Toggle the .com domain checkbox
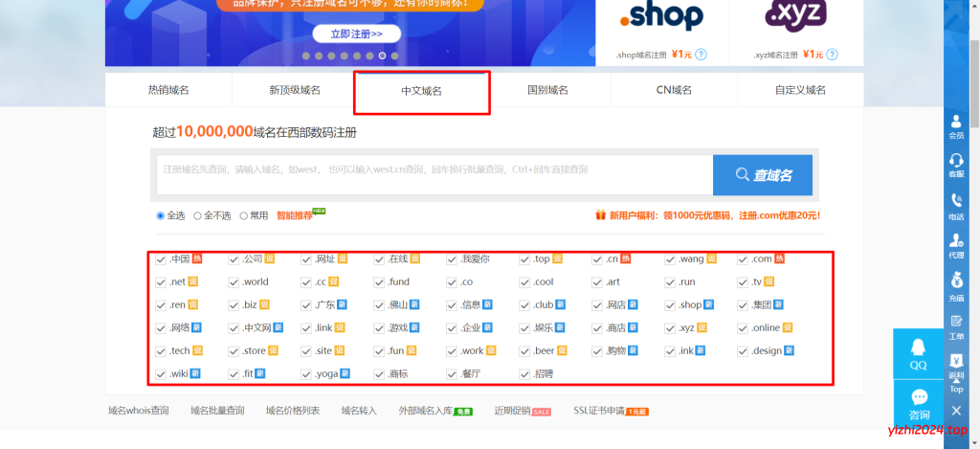Image resolution: width=980 pixels, height=449 pixels. tap(743, 258)
